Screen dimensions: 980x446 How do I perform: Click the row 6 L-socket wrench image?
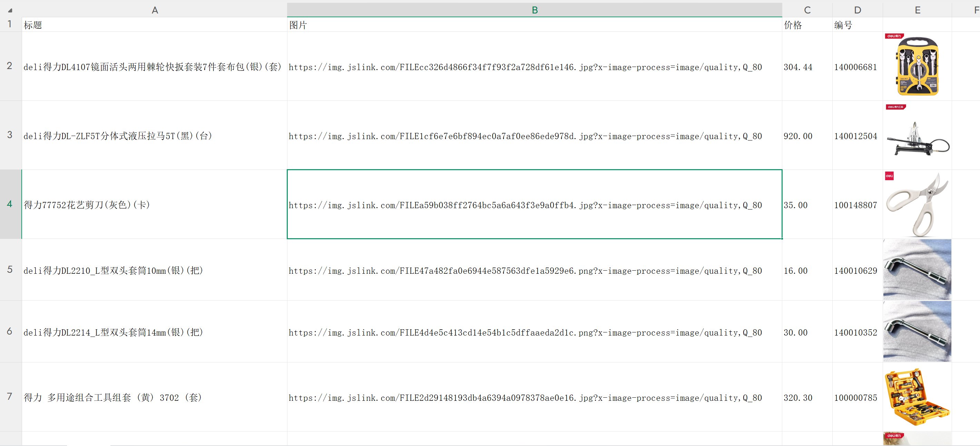click(x=917, y=331)
